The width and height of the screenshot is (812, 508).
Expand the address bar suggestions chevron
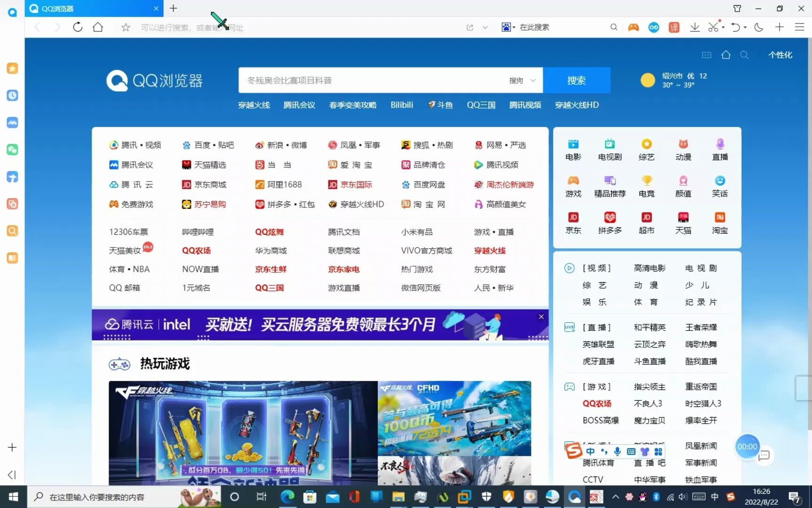pos(485,27)
